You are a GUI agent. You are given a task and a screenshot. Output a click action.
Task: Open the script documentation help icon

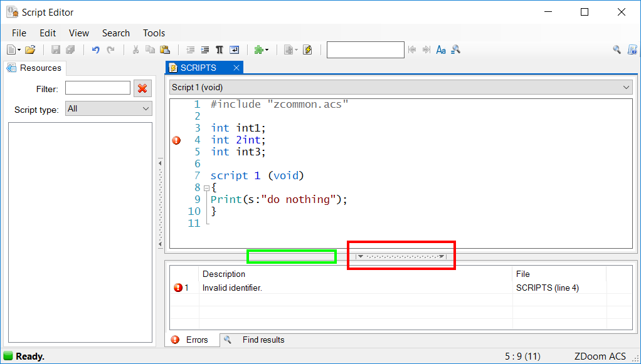point(632,49)
